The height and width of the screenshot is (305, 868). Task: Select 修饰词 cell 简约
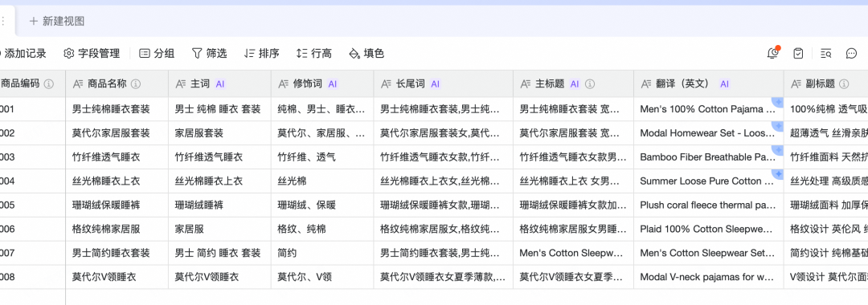322,253
